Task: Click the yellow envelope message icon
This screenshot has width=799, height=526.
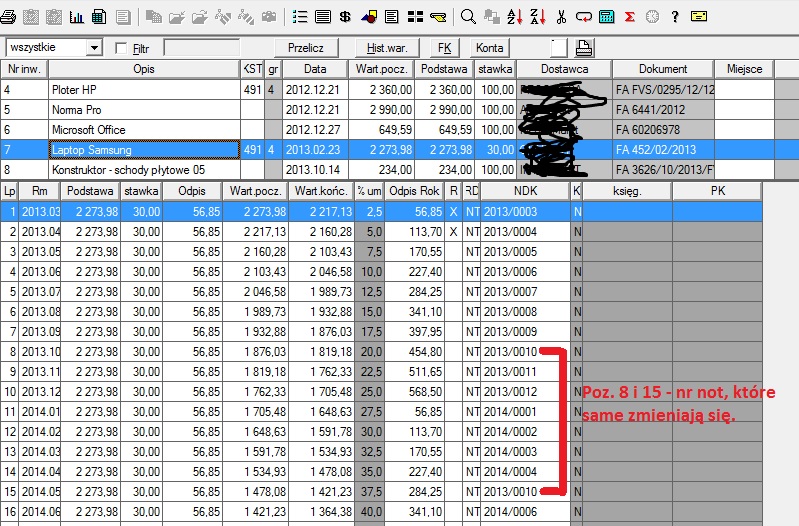Action: [698, 17]
